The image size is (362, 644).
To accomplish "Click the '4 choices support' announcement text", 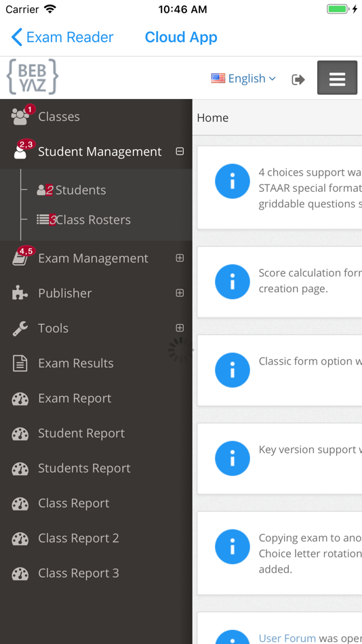I will [x=310, y=188].
